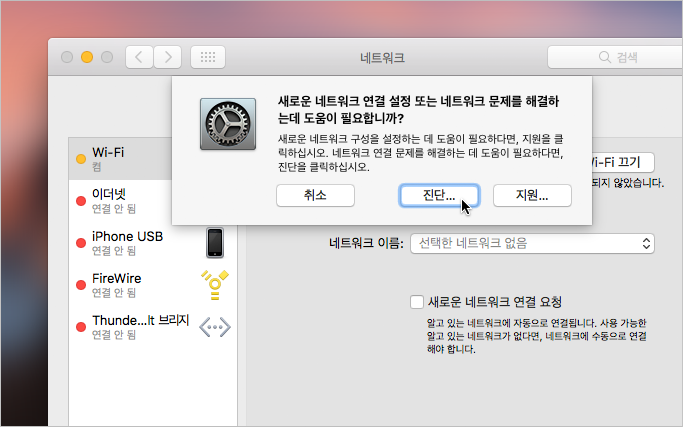
Task: Click 연결 안 됨 under FireWire
Action: pos(114,293)
